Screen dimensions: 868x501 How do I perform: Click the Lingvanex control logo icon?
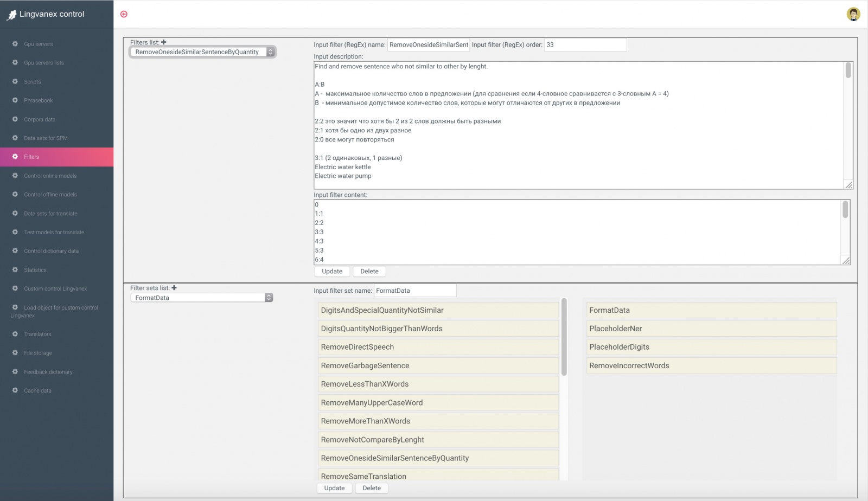pos(11,15)
